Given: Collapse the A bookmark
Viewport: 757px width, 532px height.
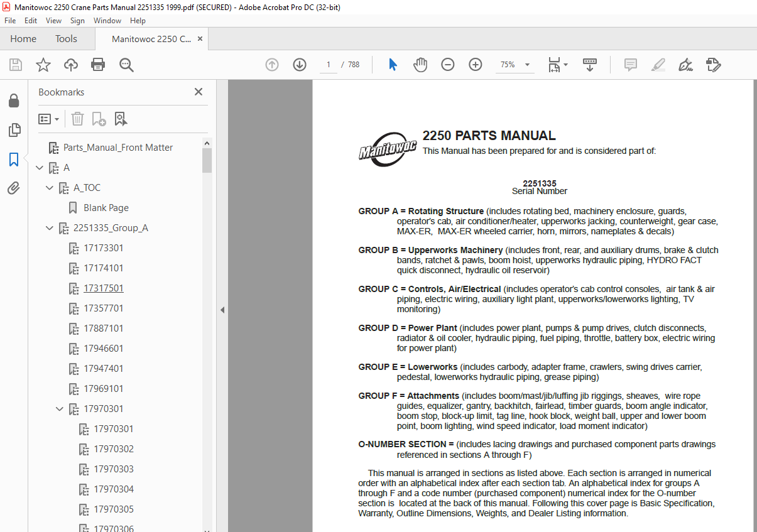Looking at the screenshot, I should [40, 168].
